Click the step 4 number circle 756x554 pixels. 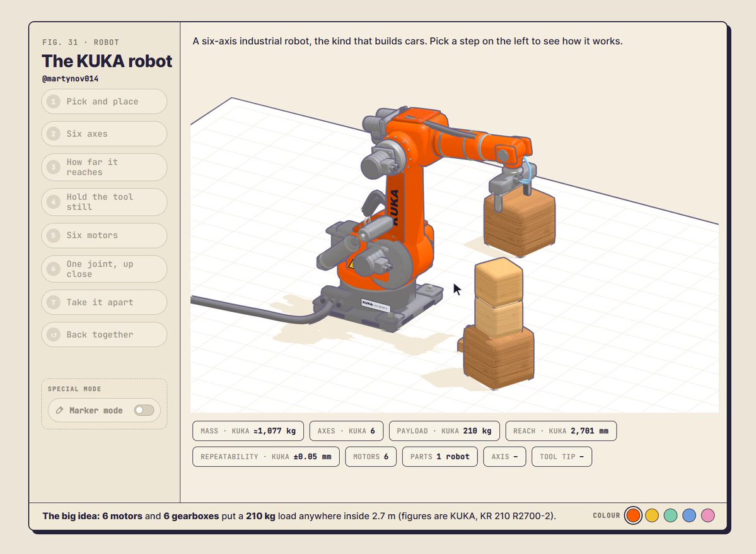click(x=54, y=202)
